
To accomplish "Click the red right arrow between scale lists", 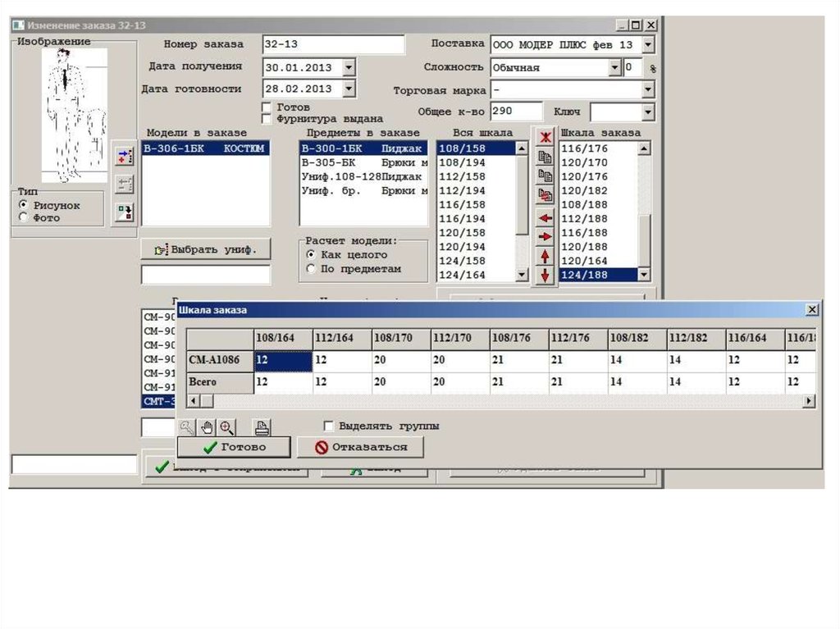I will tap(546, 237).
